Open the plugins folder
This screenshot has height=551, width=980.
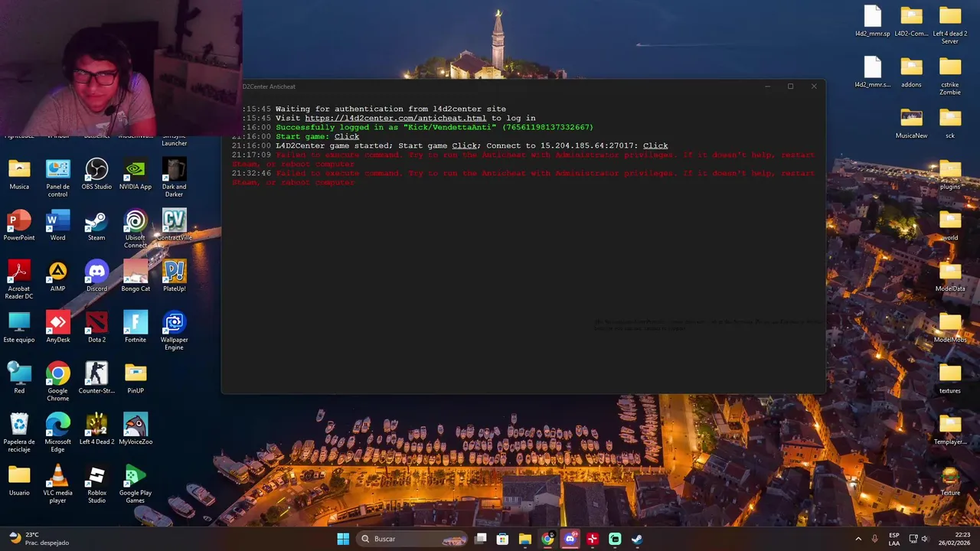(950, 174)
